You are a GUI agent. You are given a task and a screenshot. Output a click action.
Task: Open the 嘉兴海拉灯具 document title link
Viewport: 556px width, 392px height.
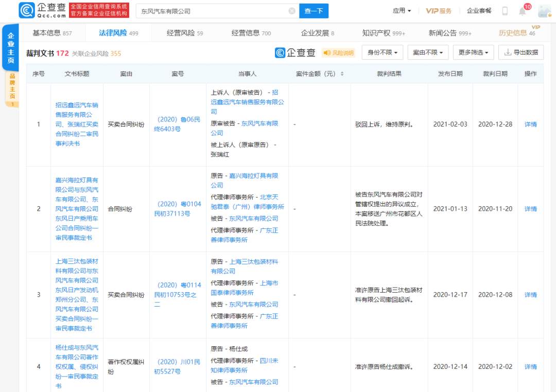point(77,209)
